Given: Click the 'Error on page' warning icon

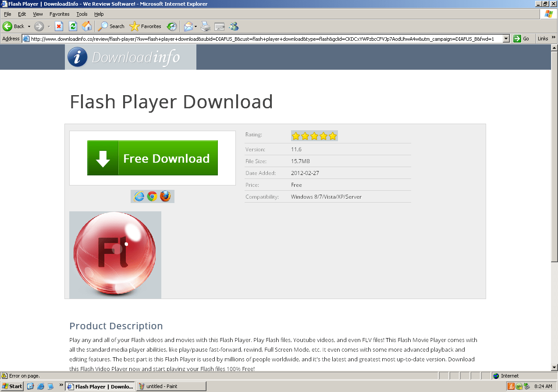Looking at the screenshot, I should coord(4,376).
